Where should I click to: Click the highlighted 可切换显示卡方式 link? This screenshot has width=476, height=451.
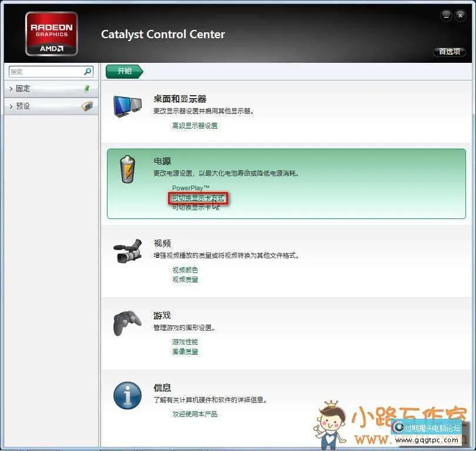(x=197, y=198)
